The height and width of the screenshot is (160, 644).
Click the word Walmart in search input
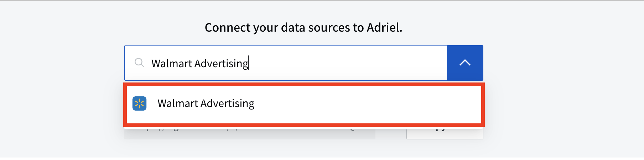pos(172,63)
